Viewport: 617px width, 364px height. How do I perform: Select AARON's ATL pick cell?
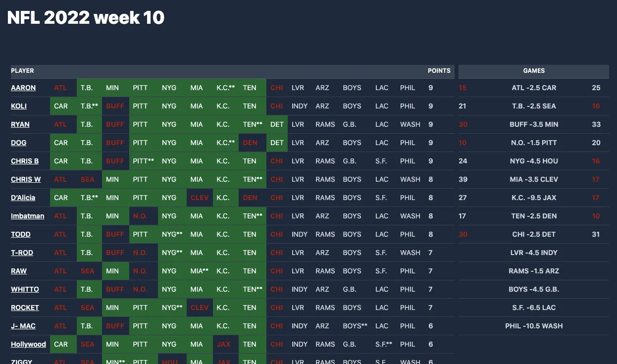(60, 88)
